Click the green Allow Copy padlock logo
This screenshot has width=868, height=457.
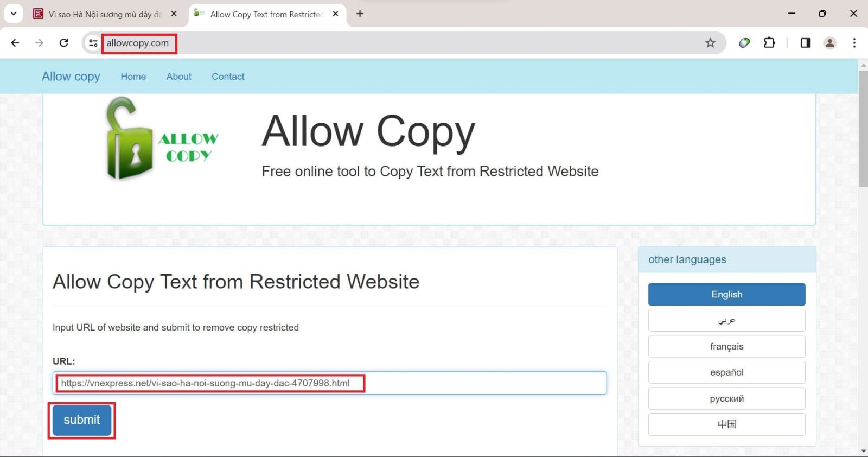click(x=161, y=138)
